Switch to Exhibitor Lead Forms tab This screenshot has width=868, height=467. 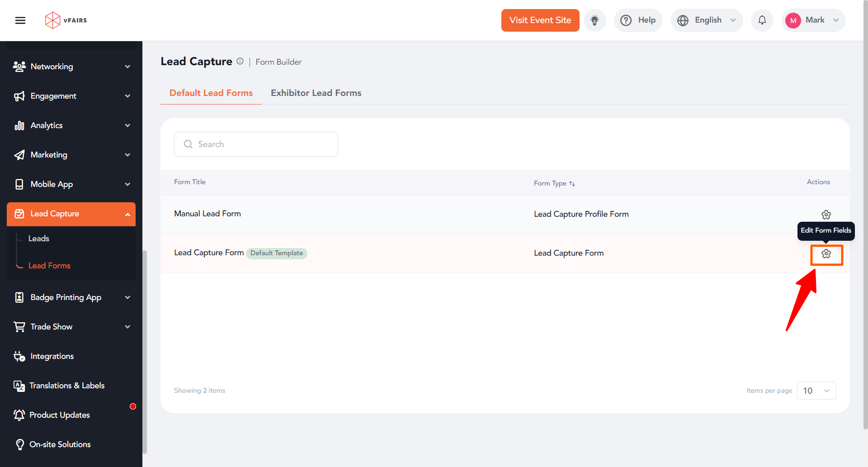pos(316,93)
